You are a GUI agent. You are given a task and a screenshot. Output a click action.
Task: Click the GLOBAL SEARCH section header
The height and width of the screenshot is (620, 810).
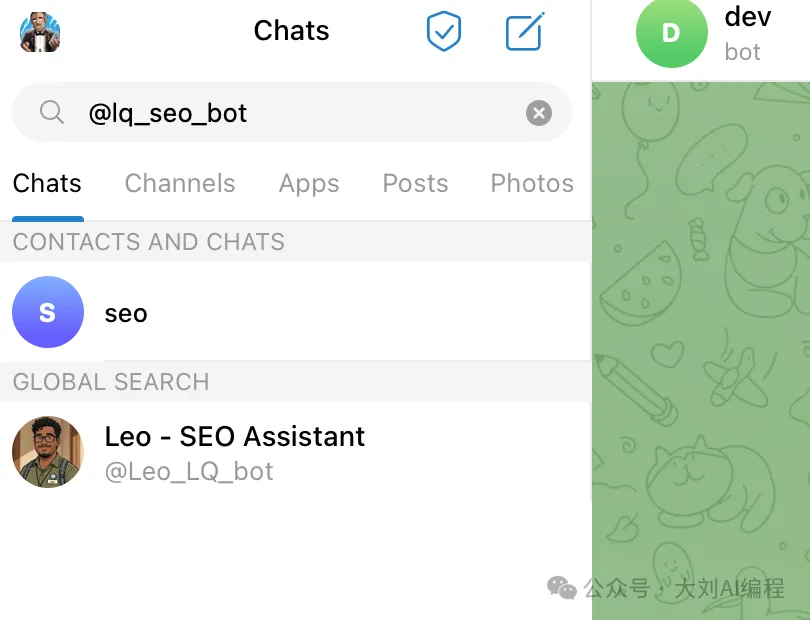pos(111,382)
